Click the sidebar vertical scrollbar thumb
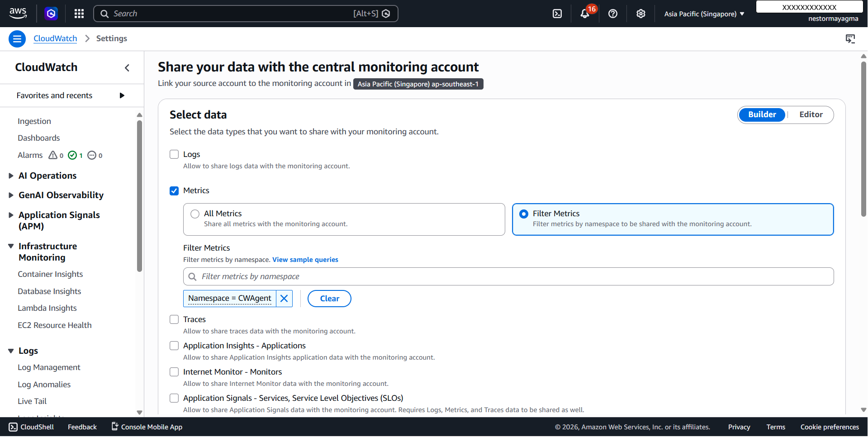The image size is (868, 437). (x=139, y=195)
